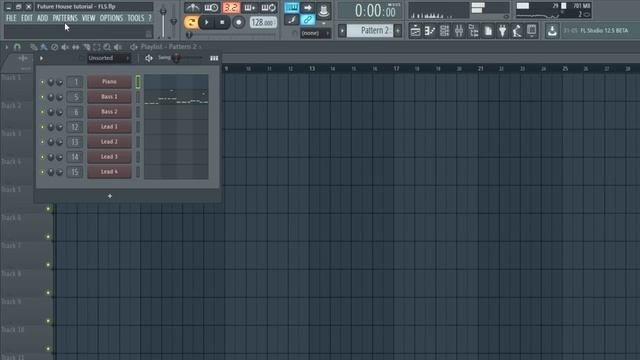
Task: Enable typing keyboard to piano icon
Action: tap(291, 7)
